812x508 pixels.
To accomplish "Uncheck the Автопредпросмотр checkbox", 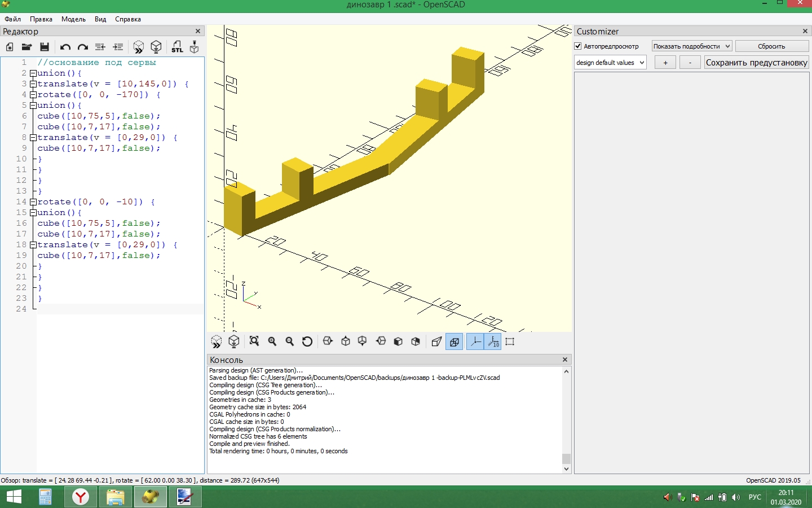I will pos(578,46).
